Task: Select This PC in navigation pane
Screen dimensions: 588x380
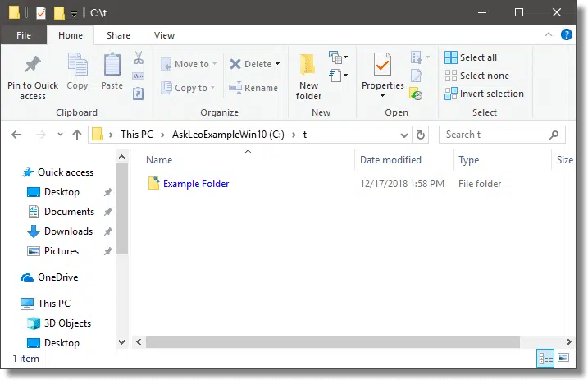Action: click(x=45, y=304)
